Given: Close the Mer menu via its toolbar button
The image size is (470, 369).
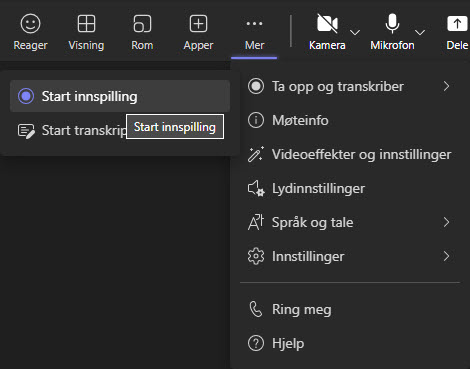Looking at the screenshot, I should coord(254,33).
